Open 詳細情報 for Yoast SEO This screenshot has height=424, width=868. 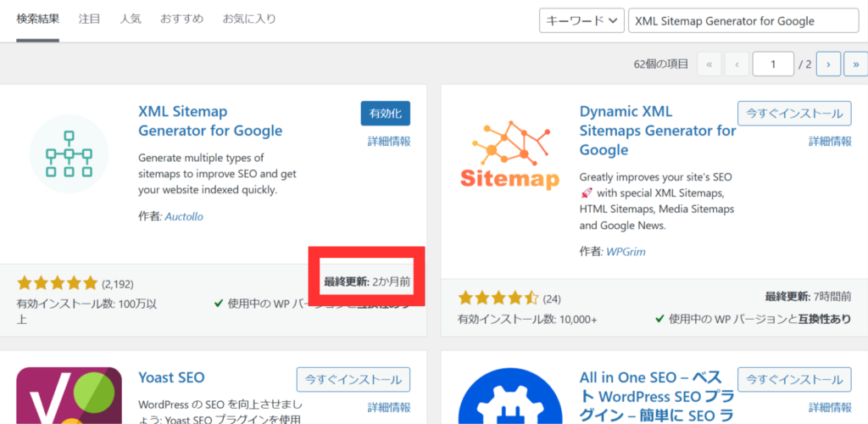[x=389, y=407]
